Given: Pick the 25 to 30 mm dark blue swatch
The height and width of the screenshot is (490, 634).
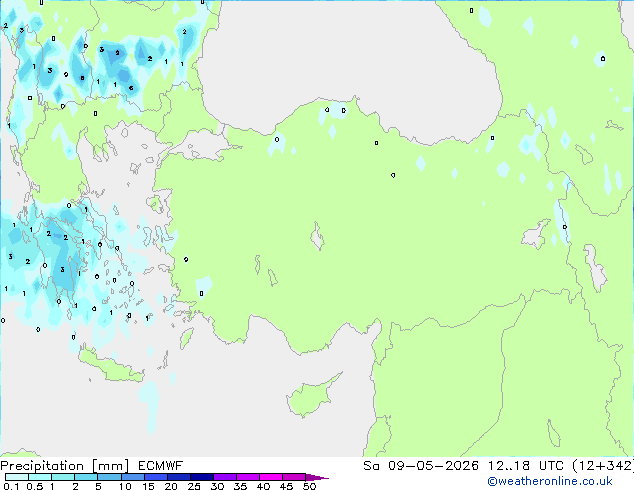Looking at the screenshot, I should (x=201, y=477).
